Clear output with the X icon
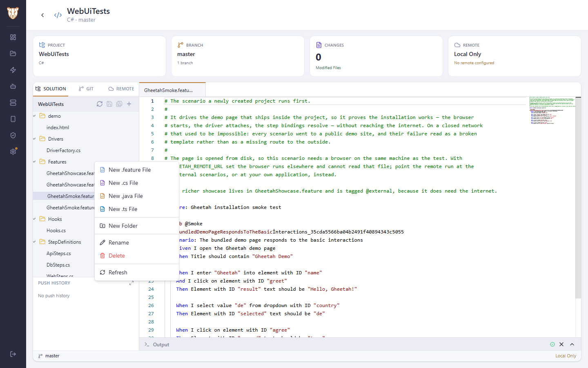Viewport: 588px width, 368px height. [561, 344]
